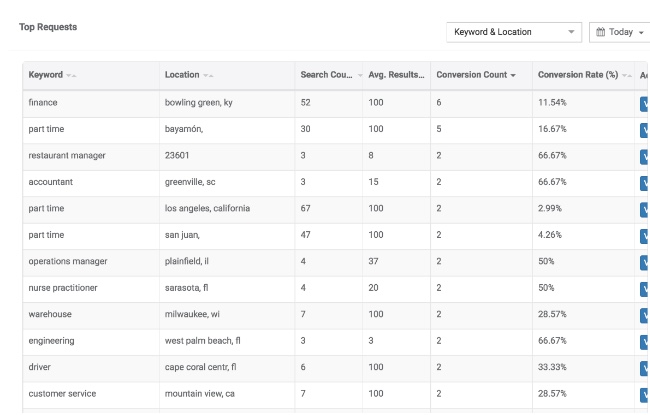Click the blue button in driver row
Image resolution: width=650 pixels, height=415 pixels.
[x=644, y=367]
